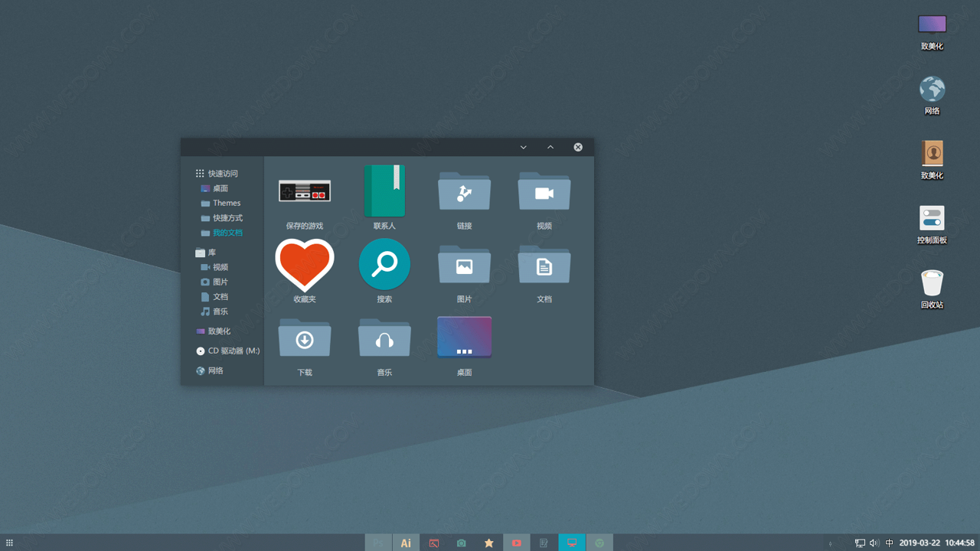Switch the 中 input method indicator
This screenshot has height=551, width=980.
pyautogui.click(x=889, y=543)
